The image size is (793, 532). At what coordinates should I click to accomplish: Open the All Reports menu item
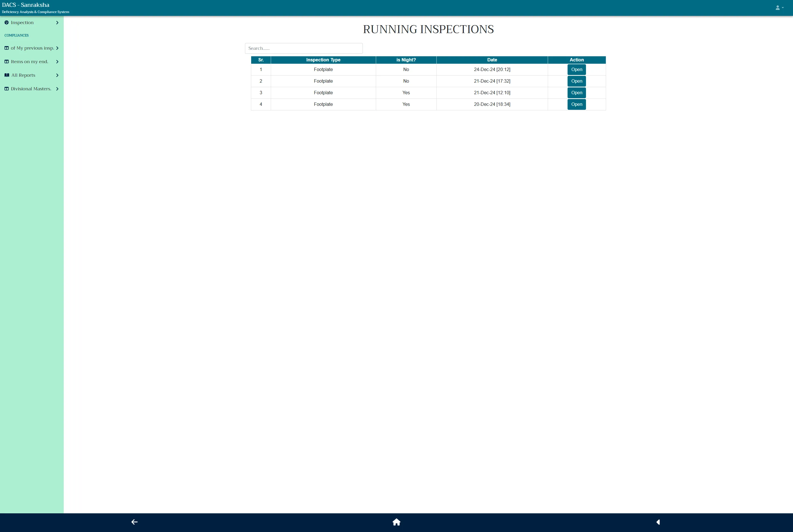(31, 75)
